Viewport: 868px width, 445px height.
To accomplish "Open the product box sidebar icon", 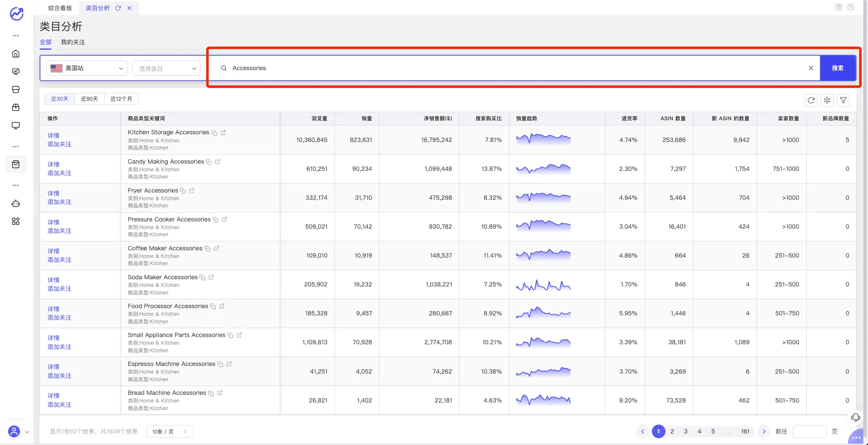I will click(x=16, y=108).
